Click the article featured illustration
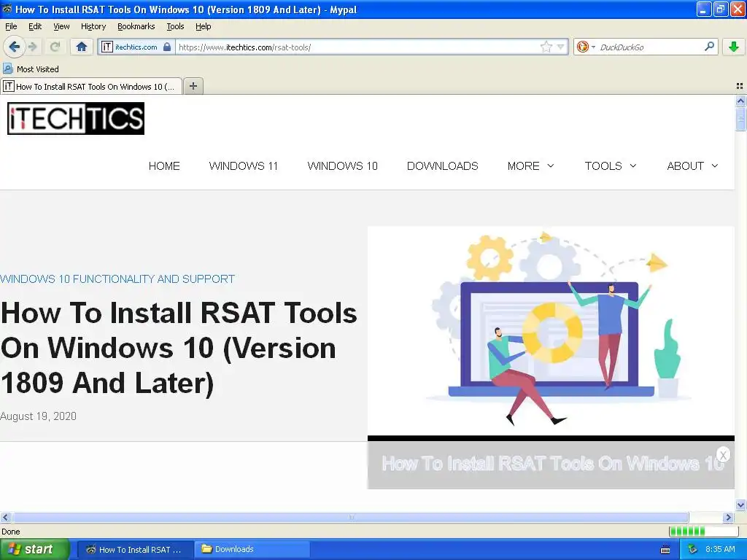This screenshot has width=747, height=560. click(551, 330)
